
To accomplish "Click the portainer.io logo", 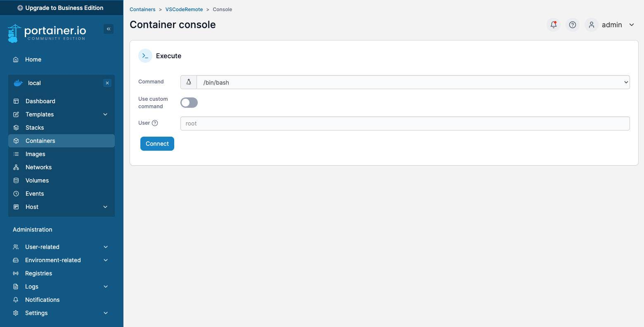I will [47, 33].
